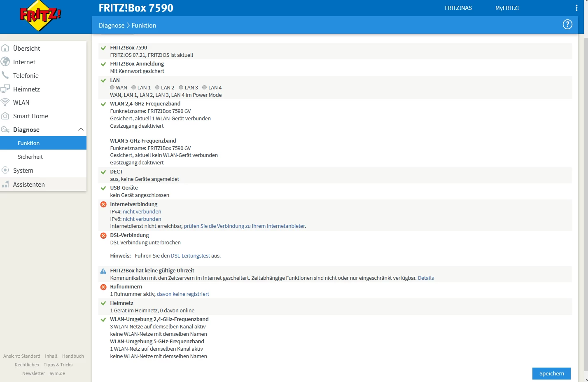Open the help question mark icon
The height and width of the screenshot is (382, 588).
(567, 25)
